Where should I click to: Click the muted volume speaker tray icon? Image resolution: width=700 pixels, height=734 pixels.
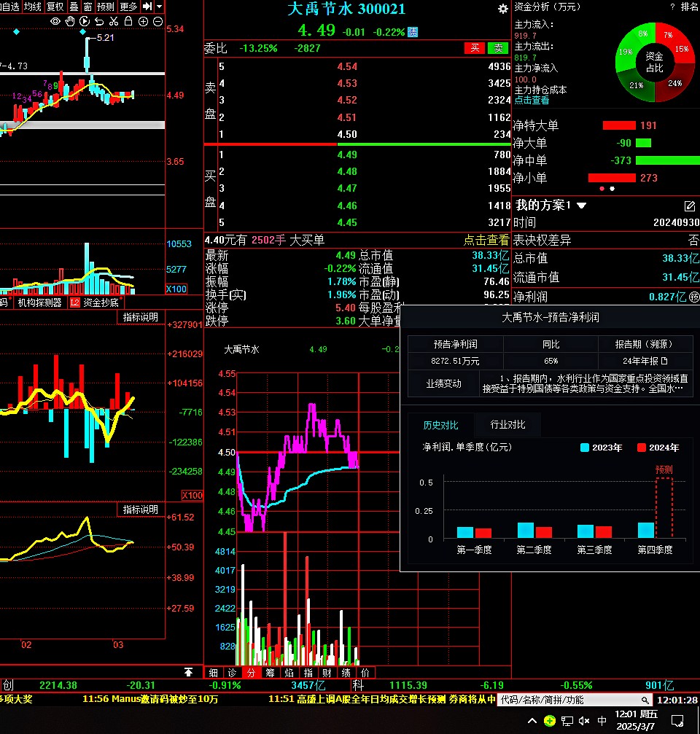[584, 721]
